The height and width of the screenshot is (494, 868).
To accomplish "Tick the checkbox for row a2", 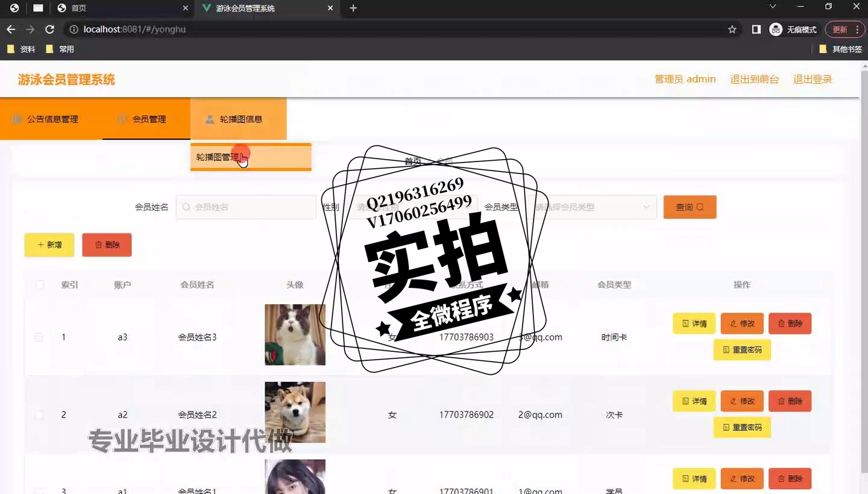I will point(39,415).
